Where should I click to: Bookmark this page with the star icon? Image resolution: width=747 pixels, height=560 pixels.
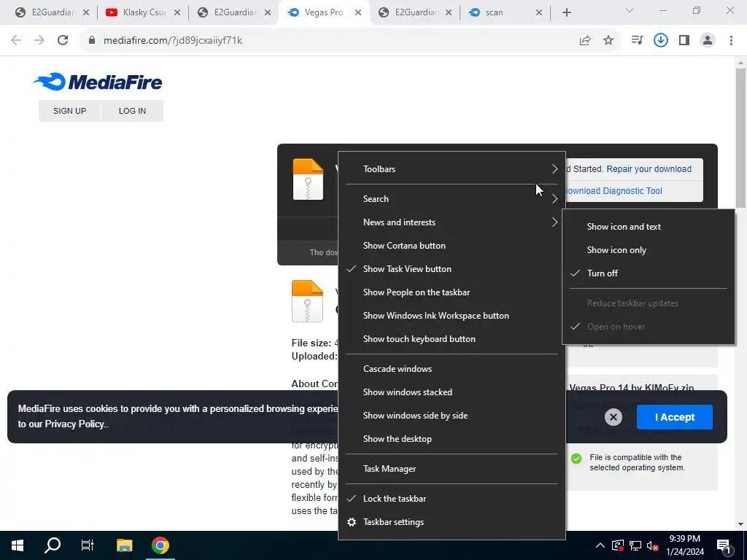[608, 41]
